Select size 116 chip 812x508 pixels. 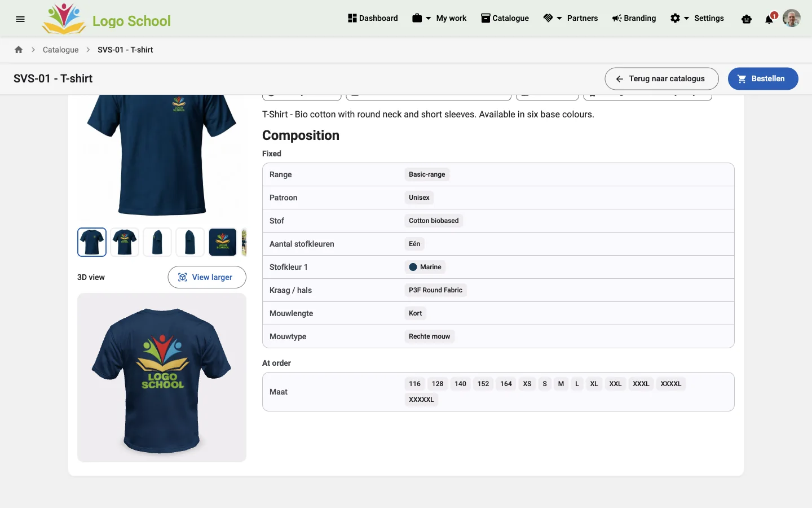tap(415, 384)
